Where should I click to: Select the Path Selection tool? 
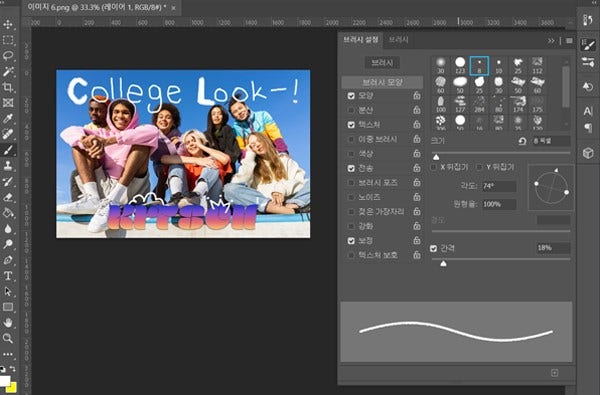click(8, 291)
